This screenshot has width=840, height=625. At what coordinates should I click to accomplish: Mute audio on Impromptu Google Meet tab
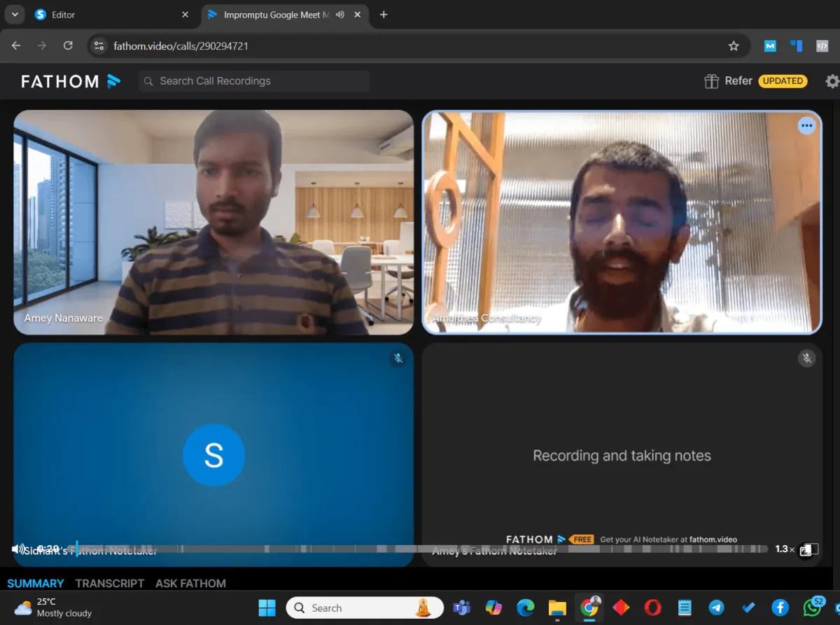pos(340,15)
